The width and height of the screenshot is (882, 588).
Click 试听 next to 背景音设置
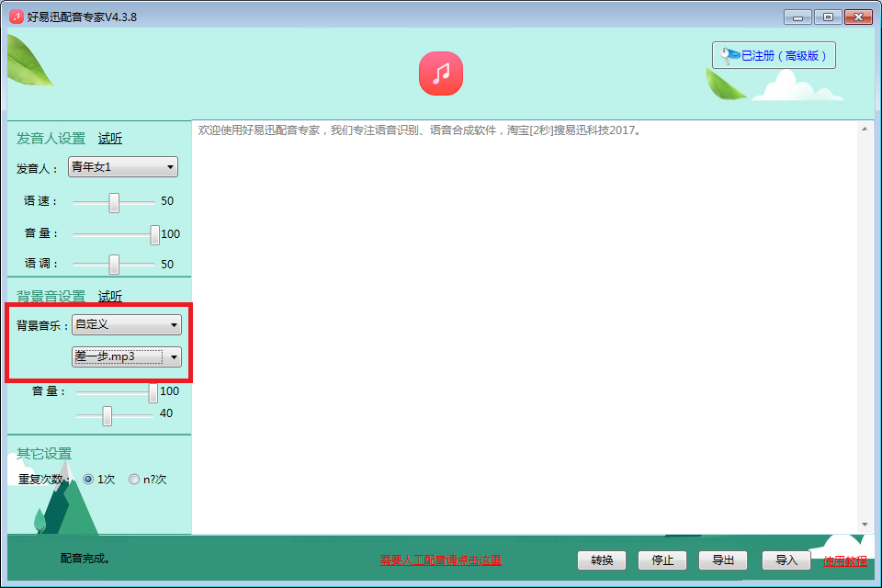pyautogui.click(x=110, y=296)
